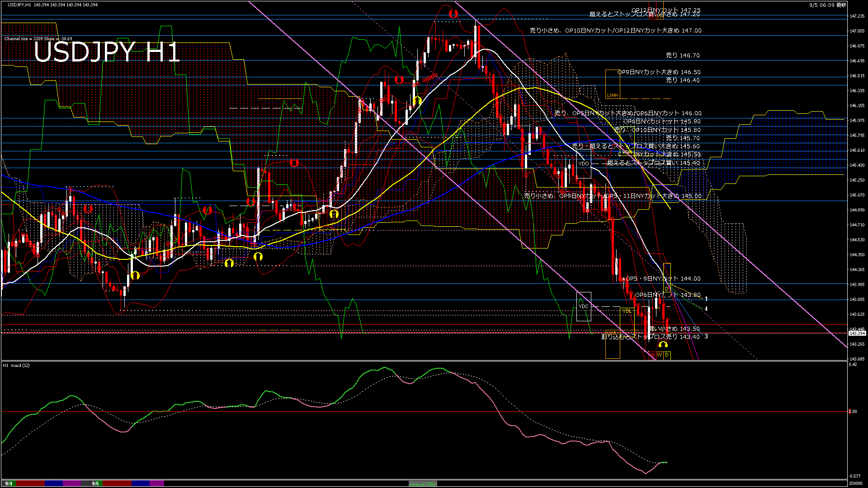Click the ストップロス買い大きめ 145.60 label
Screen dimensions: 868x488
click(x=636, y=146)
